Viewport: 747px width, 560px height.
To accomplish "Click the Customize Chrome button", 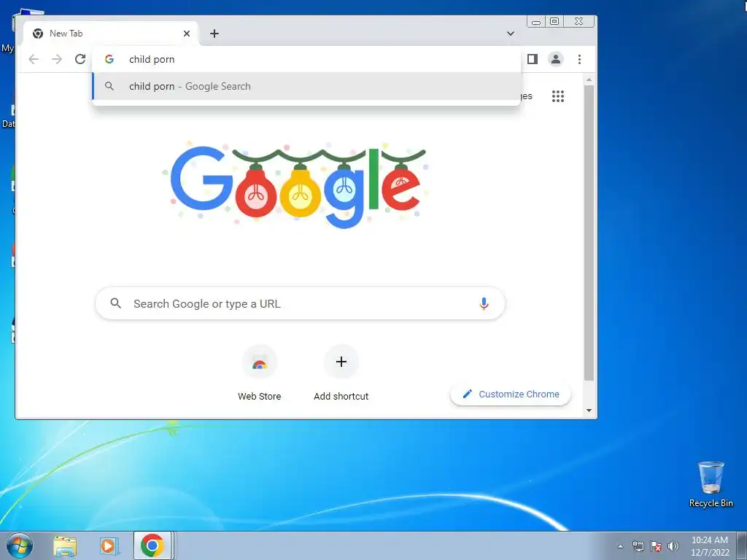I will pos(510,394).
